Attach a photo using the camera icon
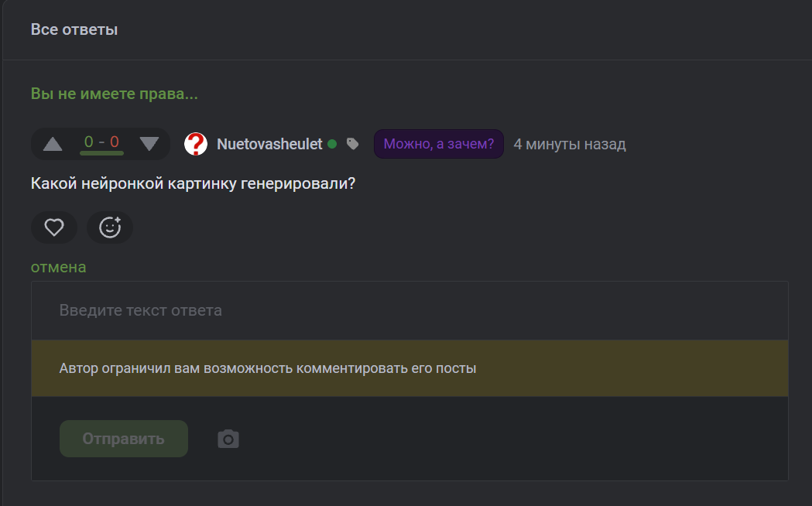The height and width of the screenshot is (506, 812). (228, 439)
